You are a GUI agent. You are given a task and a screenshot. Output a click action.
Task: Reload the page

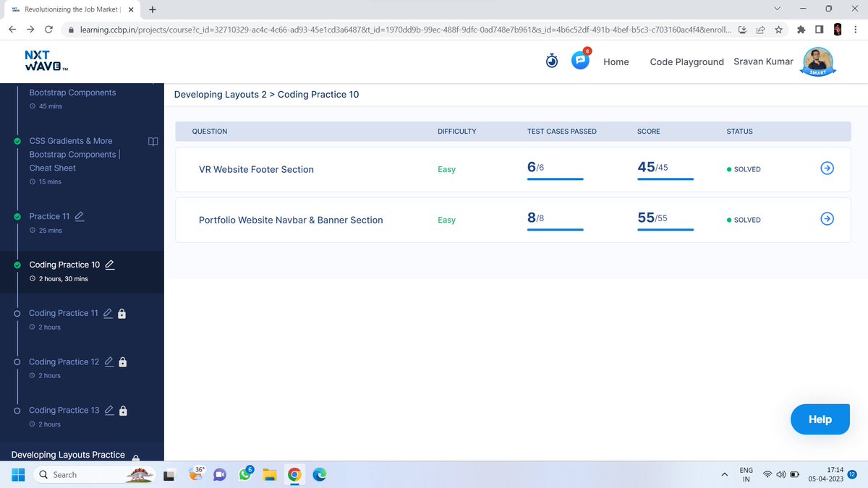click(x=48, y=30)
